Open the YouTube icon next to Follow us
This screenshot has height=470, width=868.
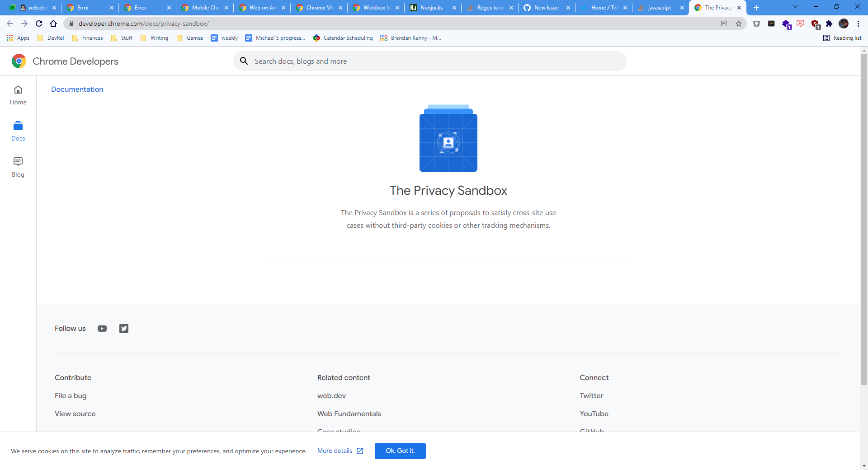(x=102, y=329)
